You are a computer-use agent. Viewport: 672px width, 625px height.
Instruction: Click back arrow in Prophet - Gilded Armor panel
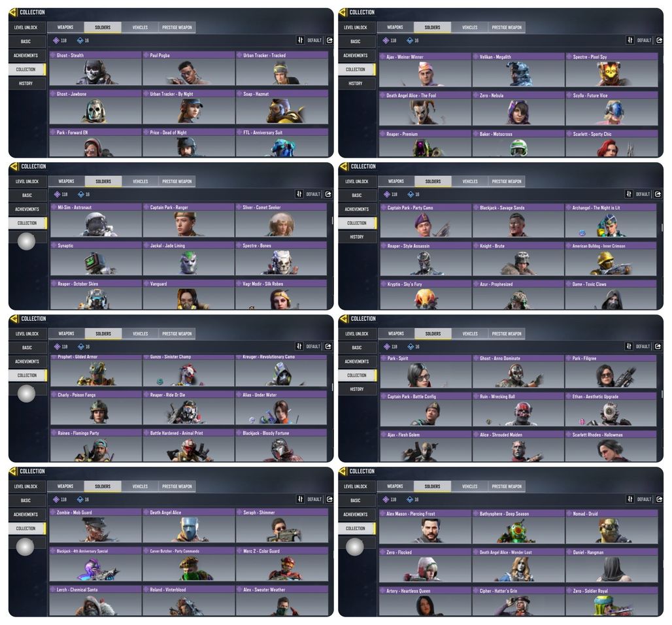click(x=13, y=318)
